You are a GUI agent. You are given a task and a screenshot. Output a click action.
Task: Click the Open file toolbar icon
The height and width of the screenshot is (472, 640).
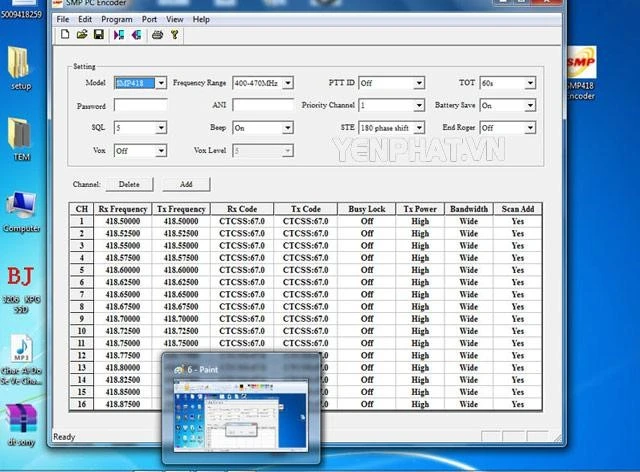click(82, 35)
